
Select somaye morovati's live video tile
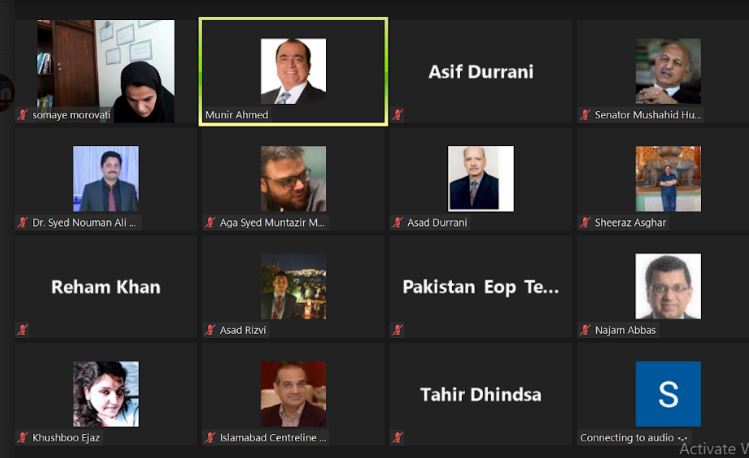[106, 71]
